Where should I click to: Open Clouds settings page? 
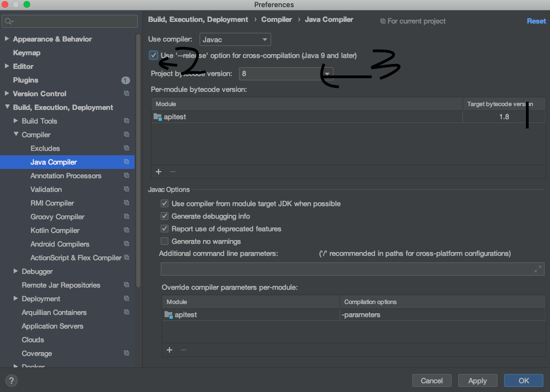click(33, 340)
